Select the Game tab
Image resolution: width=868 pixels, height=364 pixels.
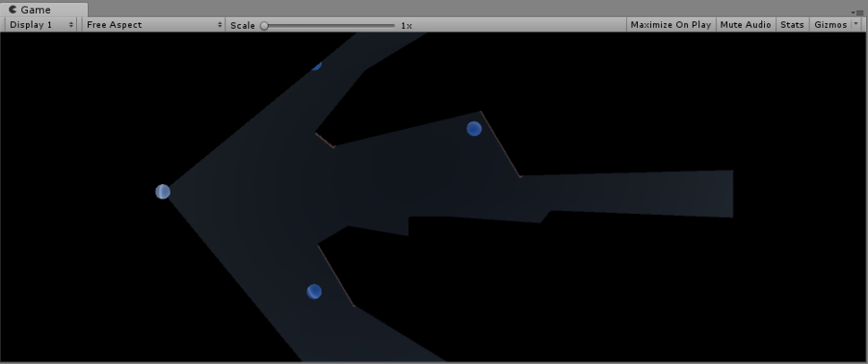tap(45, 9)
